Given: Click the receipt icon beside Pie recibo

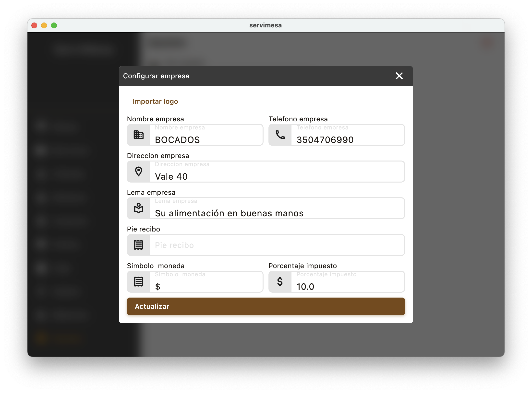Looking at the screenshot, I should coord(138,245).
